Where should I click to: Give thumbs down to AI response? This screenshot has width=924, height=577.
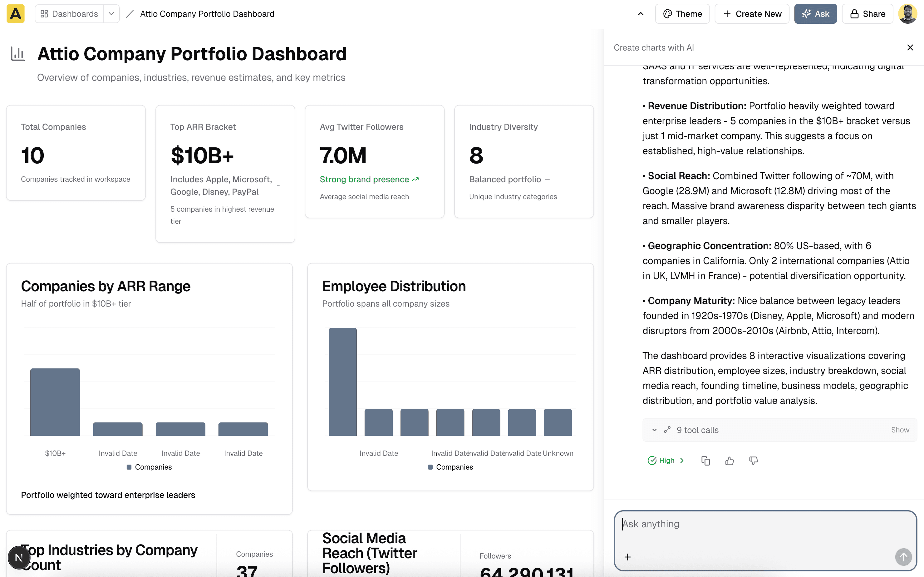pyautogui.click(x=753, y=461)
